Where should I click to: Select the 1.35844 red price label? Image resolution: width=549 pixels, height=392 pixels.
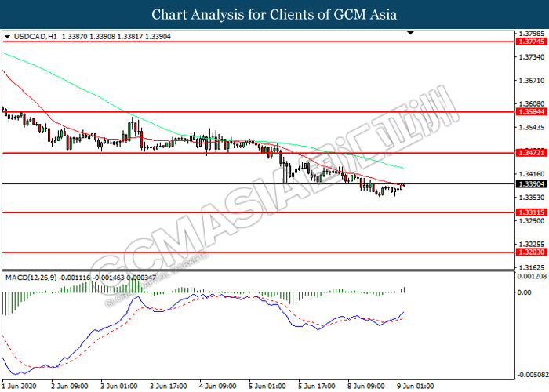tap(531, 112)
